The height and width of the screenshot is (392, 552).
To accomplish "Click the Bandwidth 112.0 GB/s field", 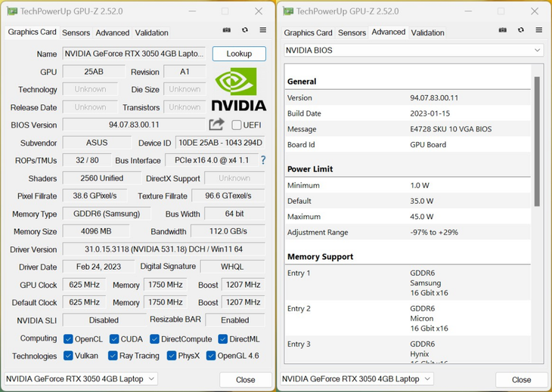I will [228, 231].
